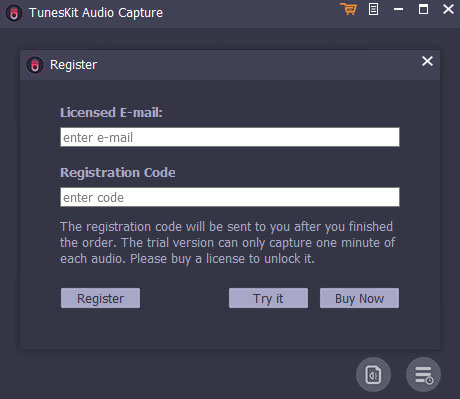Click the TunesKit Audio Capture title text
Image resolution: width=460 pixels, height=399 pixels.
[96, 13]
